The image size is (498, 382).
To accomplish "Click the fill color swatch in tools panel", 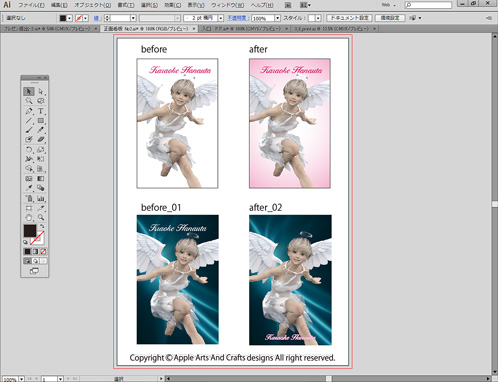I will (x=30, y=231).
